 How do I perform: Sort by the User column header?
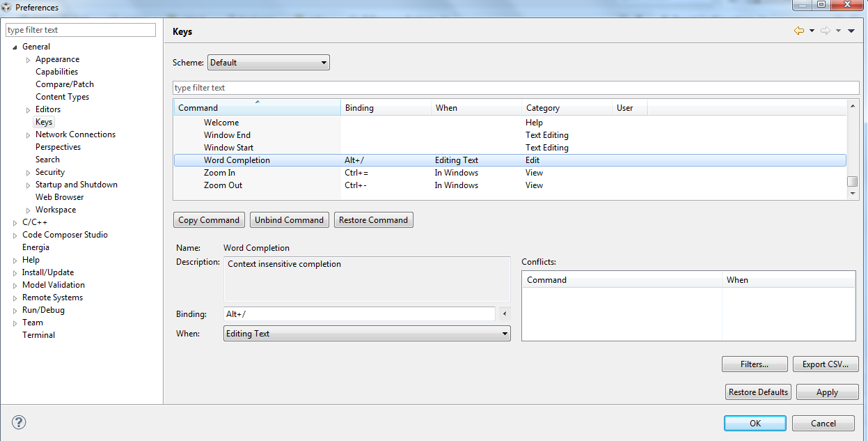point(629,108)
